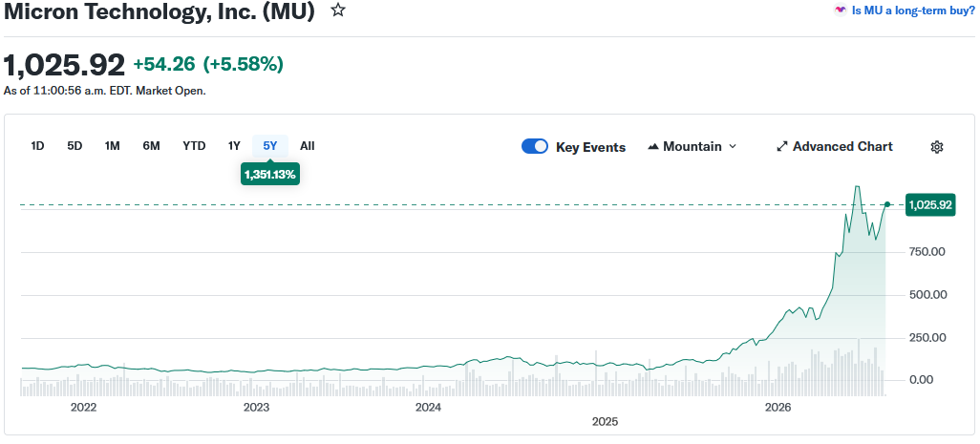Click the 1,351.13% return badge
980x444 pixels.
(270, 175)
